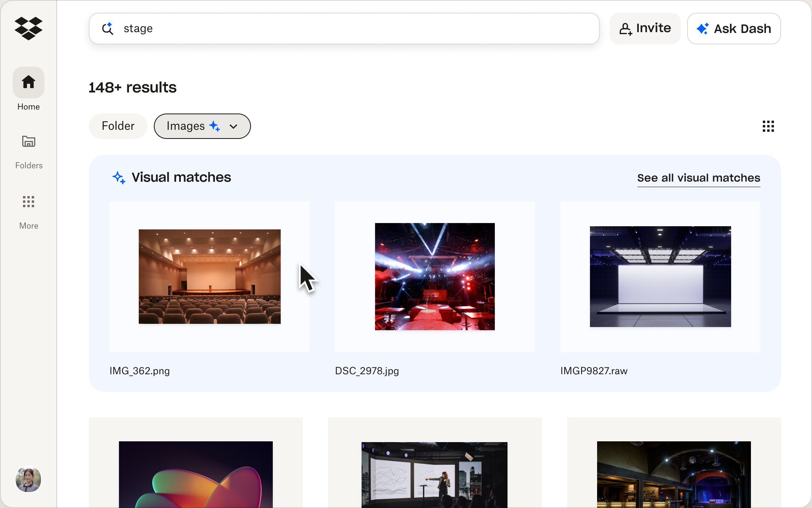The width and height of the screenshot is (812, 508).
Task: Select file name DSC_2978.jpg
Action: coord(367,371)
